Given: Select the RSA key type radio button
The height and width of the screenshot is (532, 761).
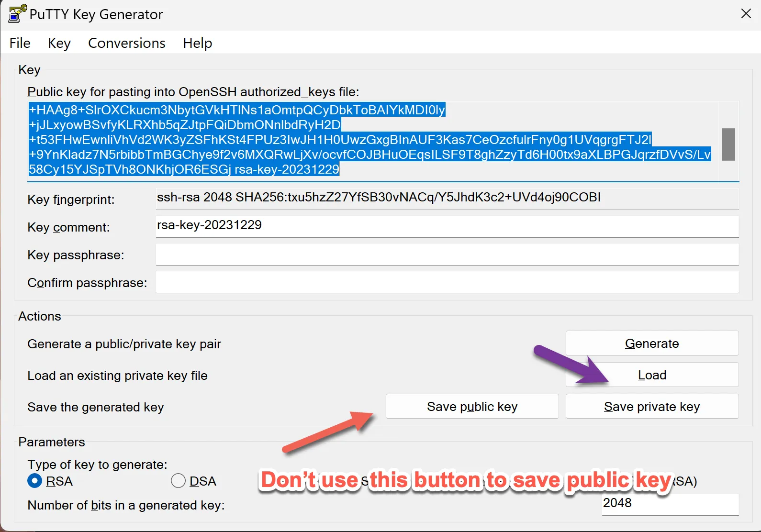Looking at the screenshot, I should 35,481.
